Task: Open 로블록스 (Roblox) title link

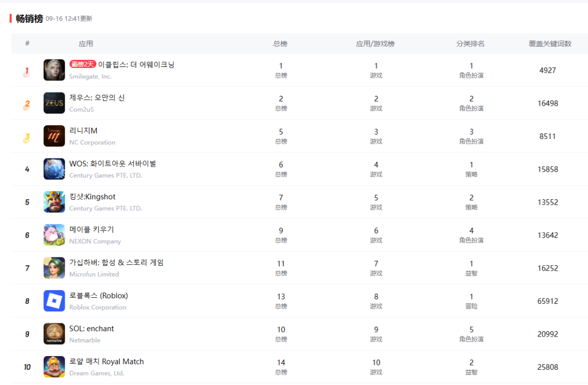Action: [x=99, y=296]
